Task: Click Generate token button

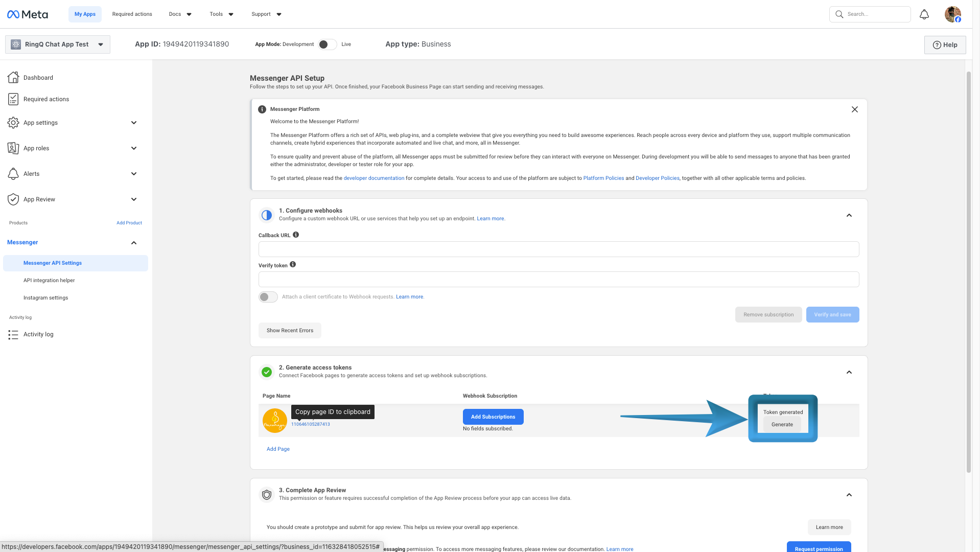Action: pos(782,425)
